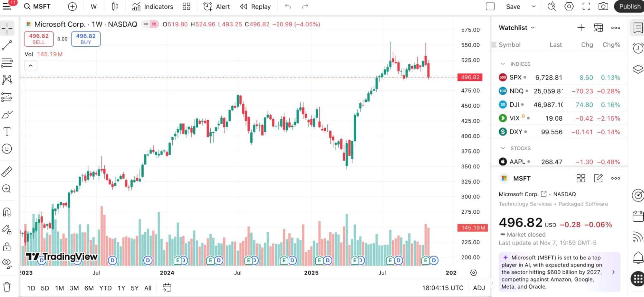Open the Save layout dropdown arrow
644x297 pixels.
(533, 6)
